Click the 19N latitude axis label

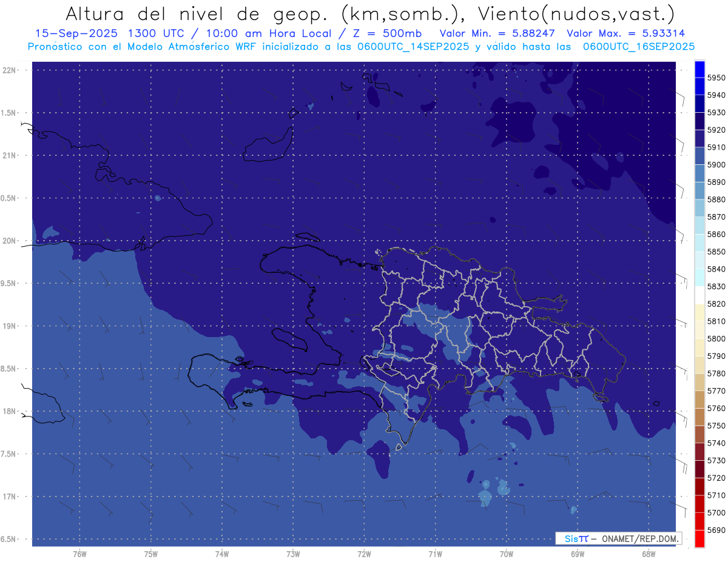coord(10,326)
